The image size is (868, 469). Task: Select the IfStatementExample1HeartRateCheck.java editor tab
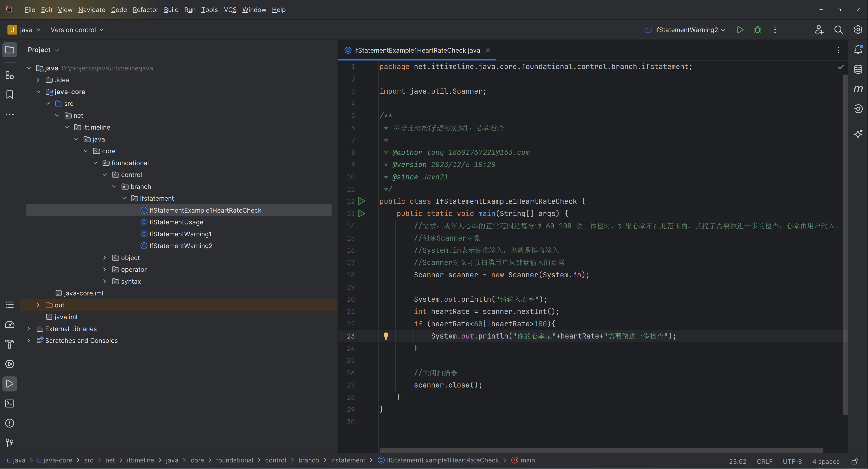(x=417, y=50)
